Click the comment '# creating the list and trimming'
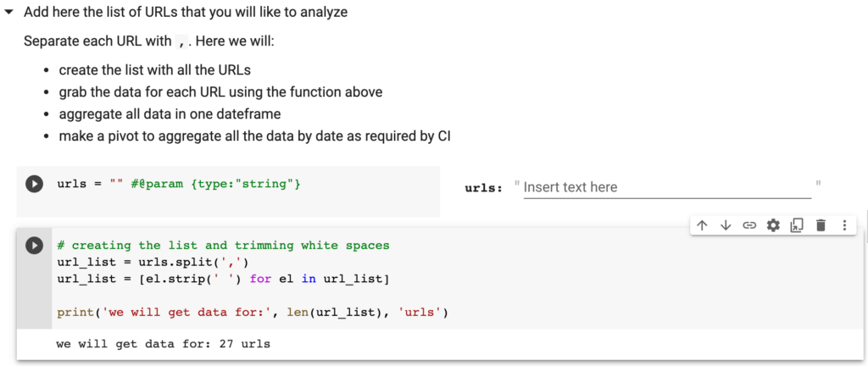Screen dimensions: 868x366 223,245
